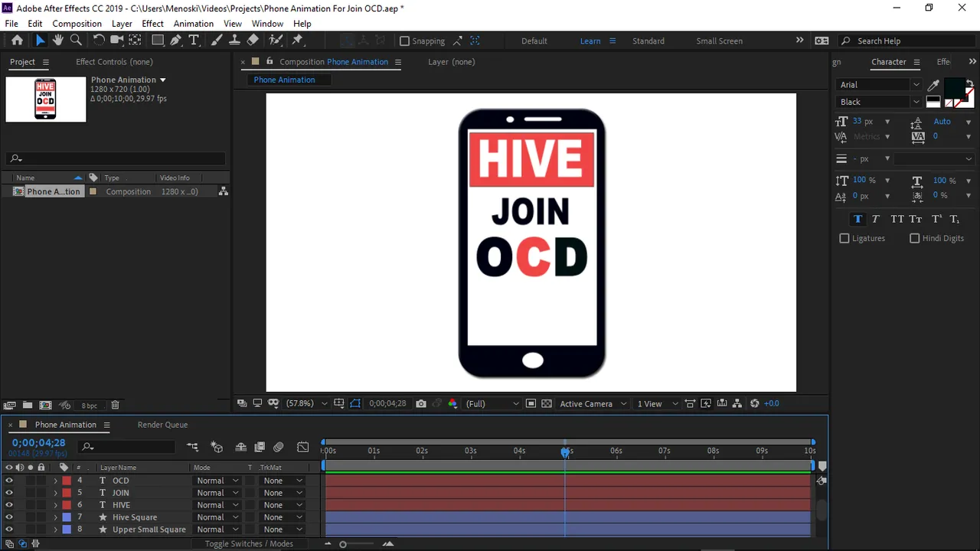Enable the Hindi Digits checkbox
Image resolution: width=980 pixels, height=551 pixels.
point(914,239)
